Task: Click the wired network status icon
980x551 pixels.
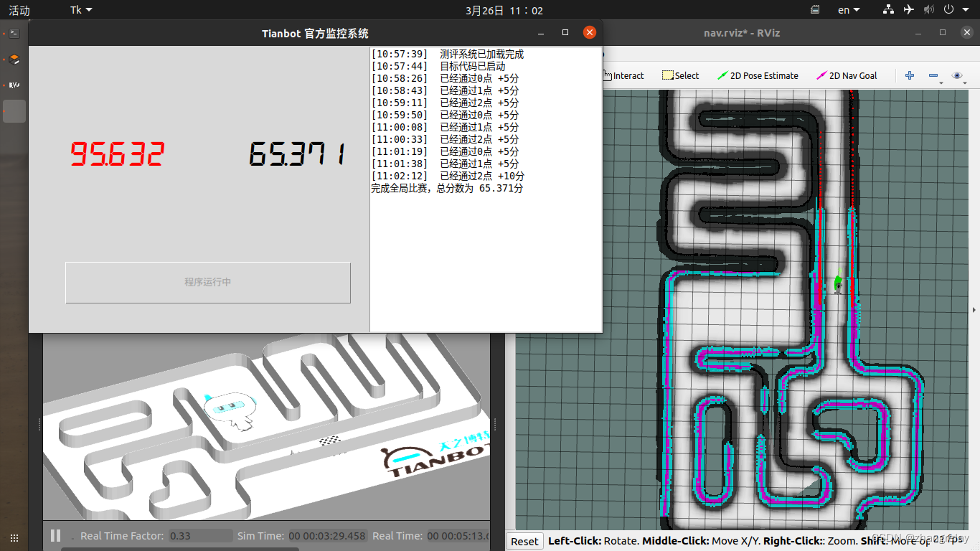Action: pyautogui.click(x=889, y=10)
